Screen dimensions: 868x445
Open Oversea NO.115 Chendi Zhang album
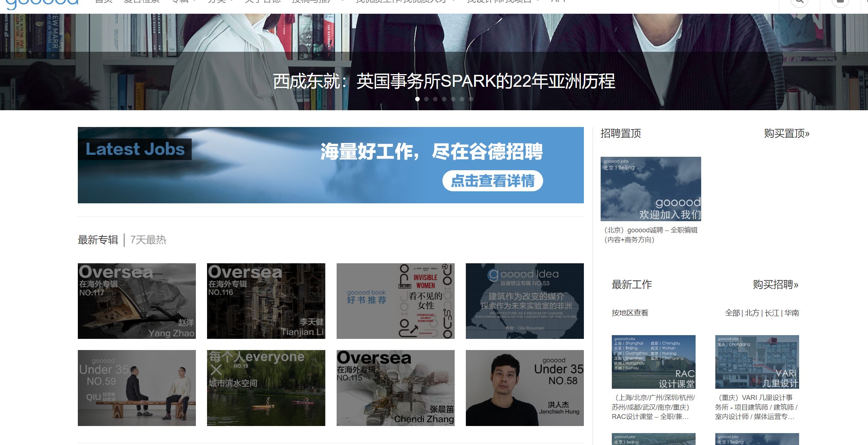click(395, 388)
